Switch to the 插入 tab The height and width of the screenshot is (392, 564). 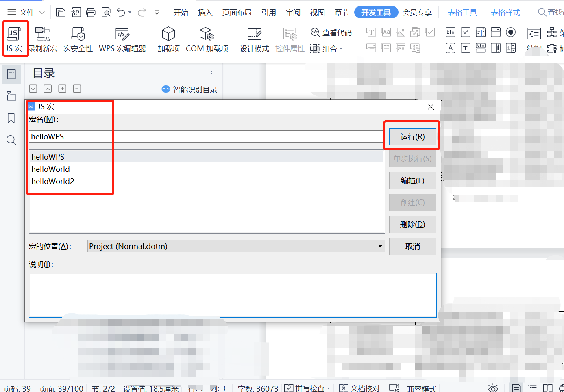(205, 13)
